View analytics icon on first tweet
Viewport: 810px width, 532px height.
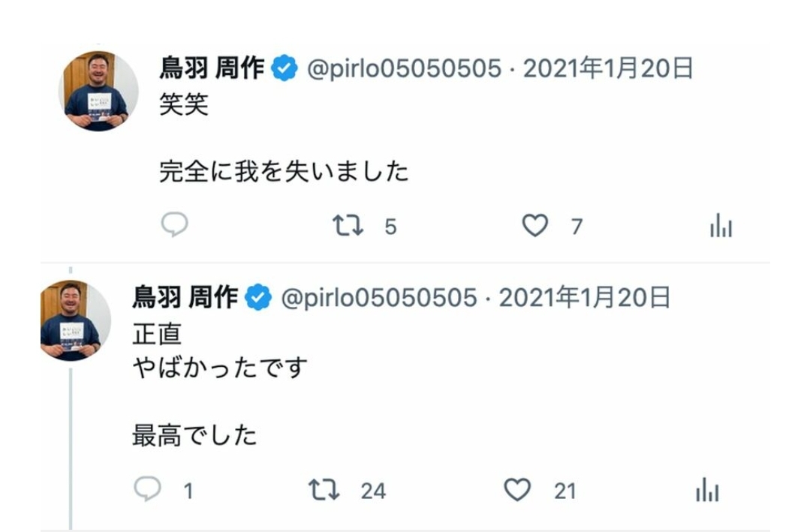[721, 225]
